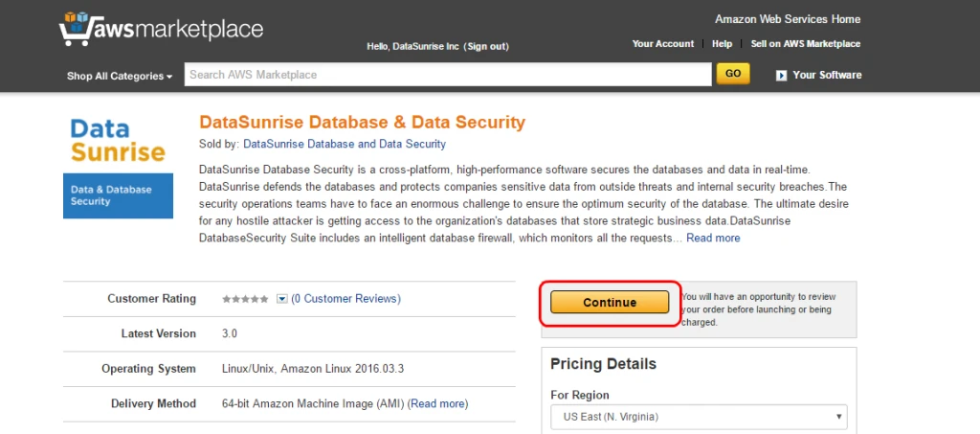Open the seller link DataSunrise Database and Data Security
Screen dimensions: 980x434
[345, 144]
